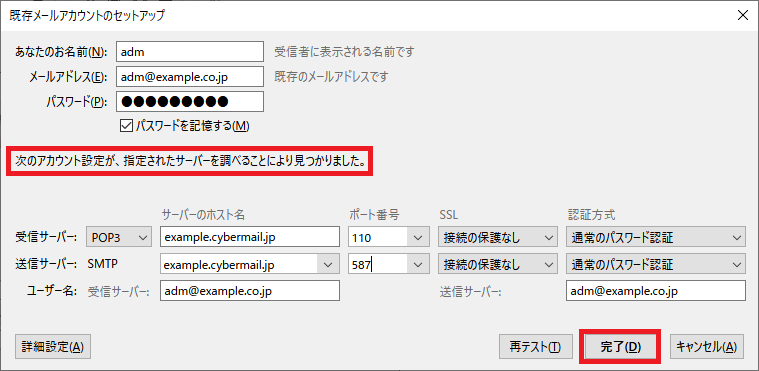This screenshot has height=371, width=759.
Task: Focus the あなたのお名前 name field
Action: tap(190, 52)
